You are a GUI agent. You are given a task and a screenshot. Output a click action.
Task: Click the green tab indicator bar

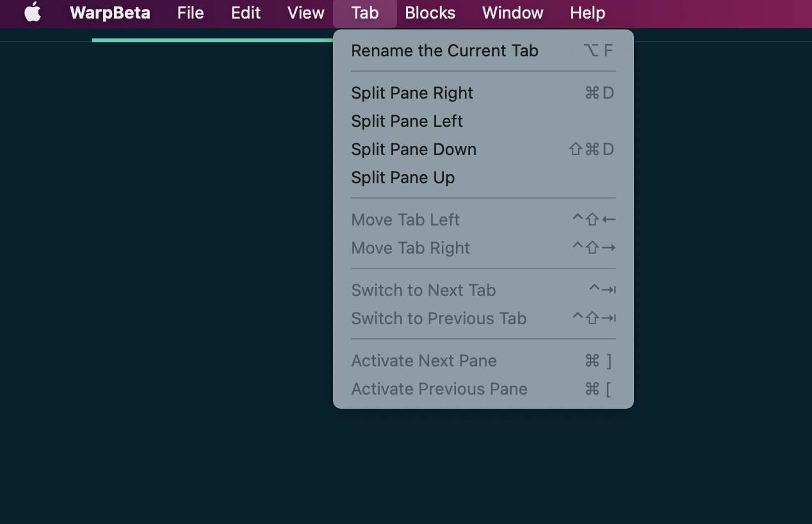click(211, 40)
